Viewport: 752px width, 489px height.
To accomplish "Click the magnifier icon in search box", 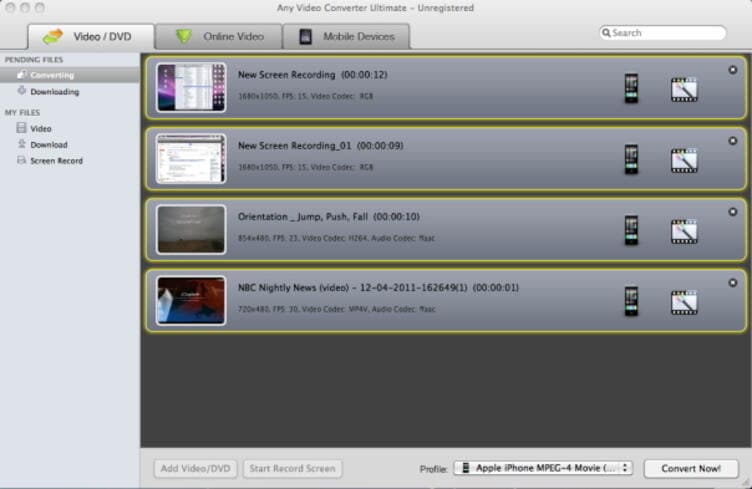I will point(606,33).
